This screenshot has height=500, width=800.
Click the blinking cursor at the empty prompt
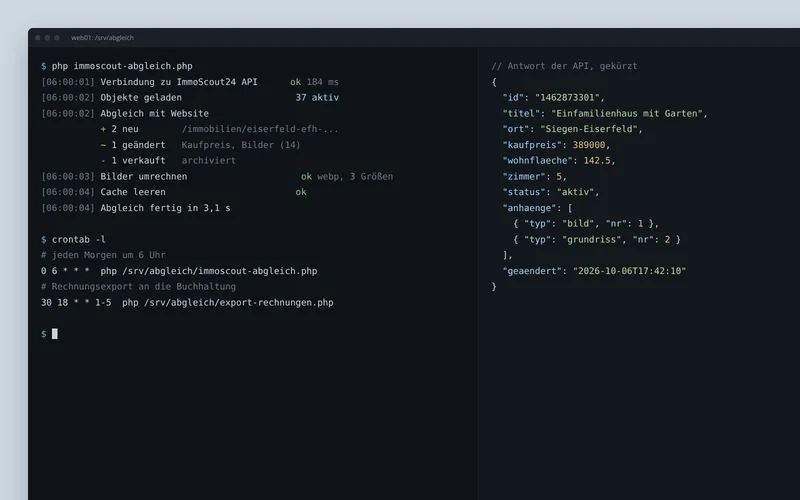[55, 334]
